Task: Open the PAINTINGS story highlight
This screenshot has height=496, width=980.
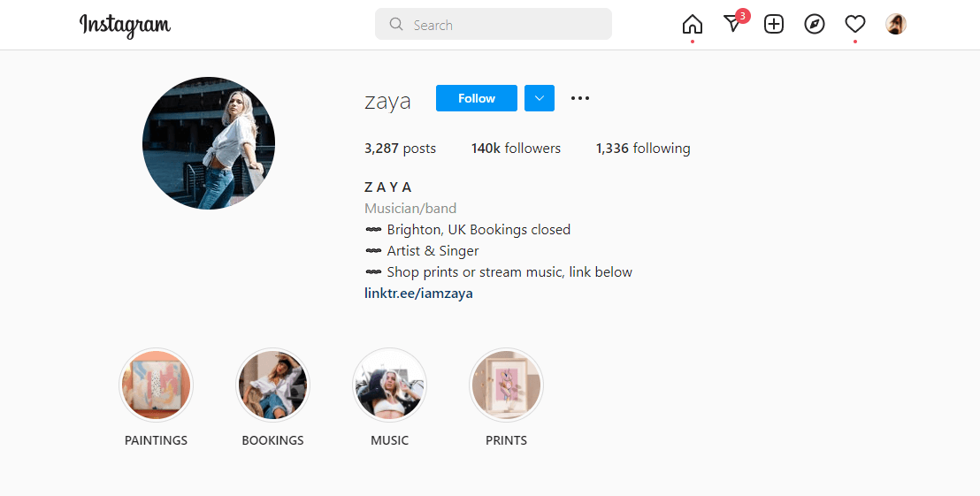Action: click(157, 385)
